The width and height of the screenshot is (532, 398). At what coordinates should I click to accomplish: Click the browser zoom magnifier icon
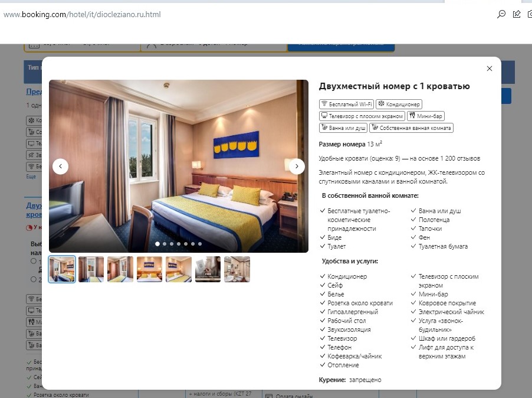tap(501, 14)
